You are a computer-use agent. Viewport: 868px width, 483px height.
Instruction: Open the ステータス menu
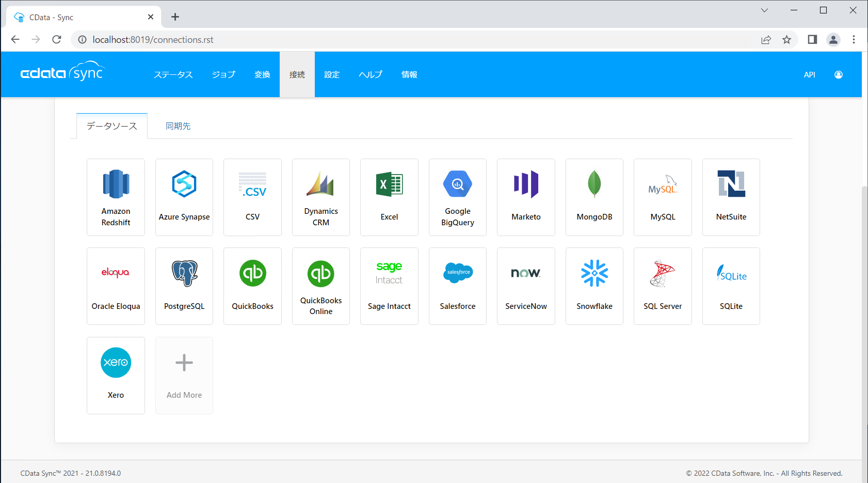[173, 74]
